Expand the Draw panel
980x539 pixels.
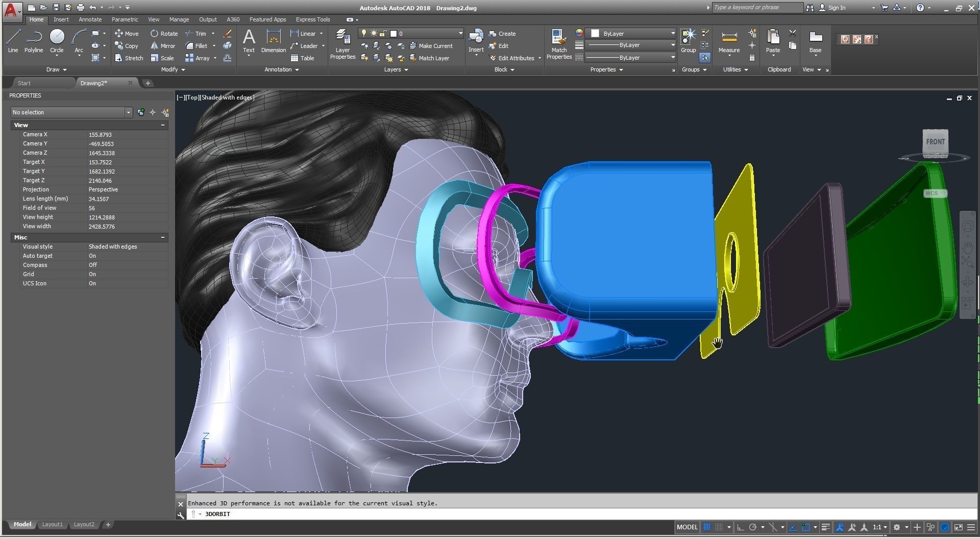(x=56, y=69)
